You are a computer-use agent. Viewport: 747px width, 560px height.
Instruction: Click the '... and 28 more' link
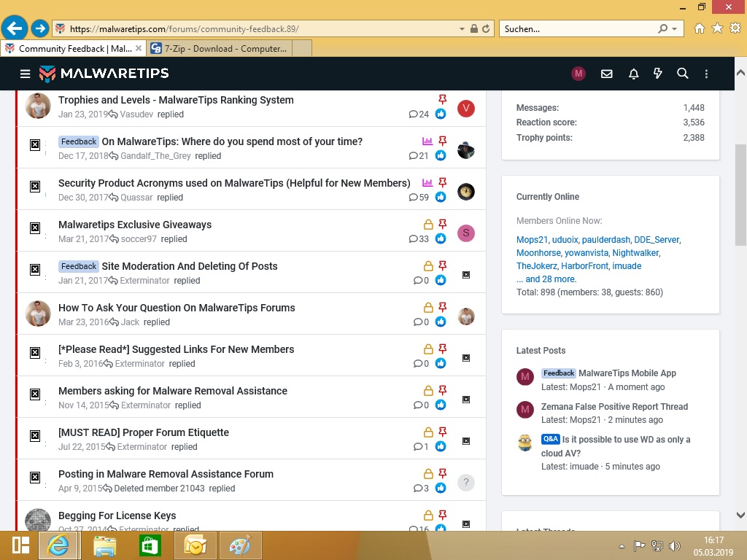click(546, 279)
